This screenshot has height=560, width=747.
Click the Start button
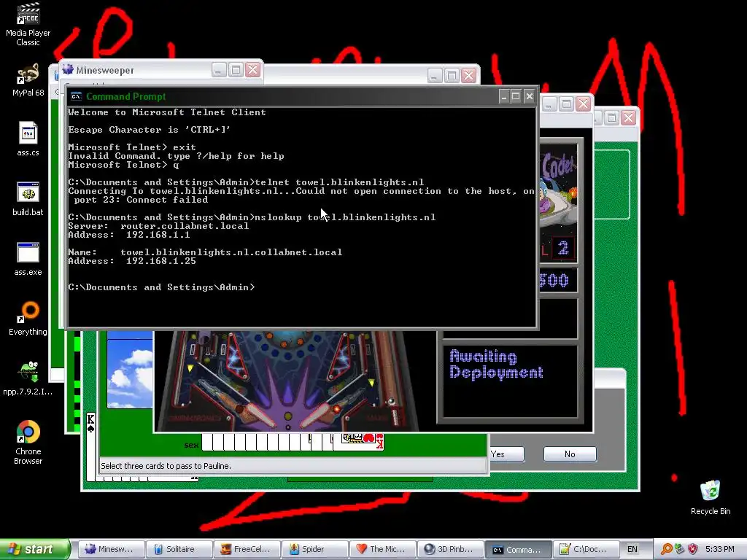[x=34, y=549]
